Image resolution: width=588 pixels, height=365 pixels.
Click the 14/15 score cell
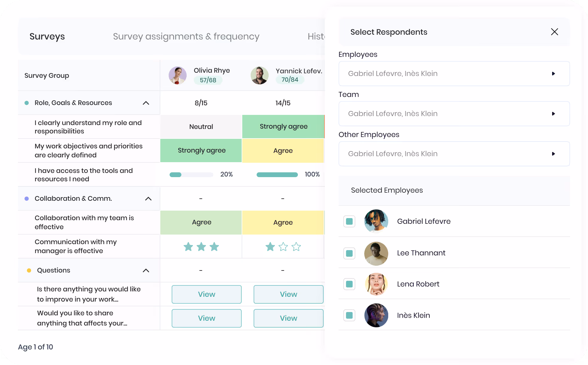[283, 103]
